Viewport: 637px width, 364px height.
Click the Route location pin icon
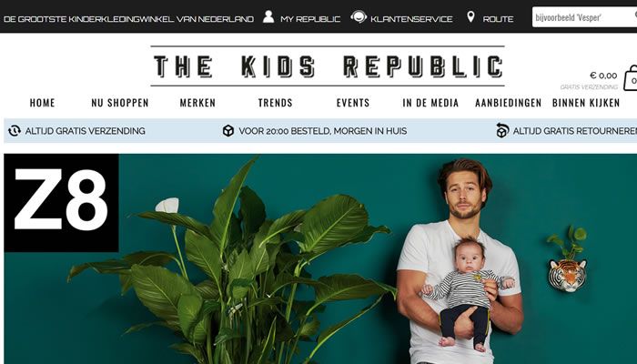tap(470, 16)
